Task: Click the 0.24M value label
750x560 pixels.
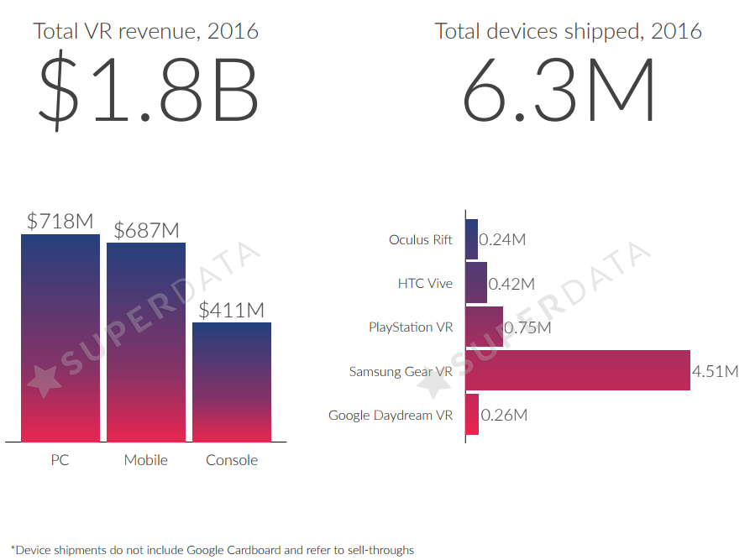Action: click(x=502, y=239)
